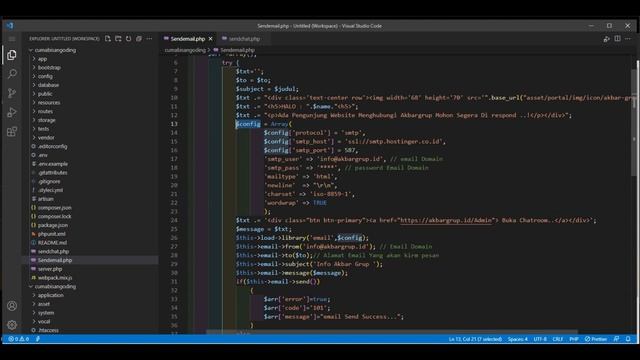The width and height of the screenshot is (640, 360).
Task: Click errors and warnings status indicator
Action: click(x=19, y=339)
